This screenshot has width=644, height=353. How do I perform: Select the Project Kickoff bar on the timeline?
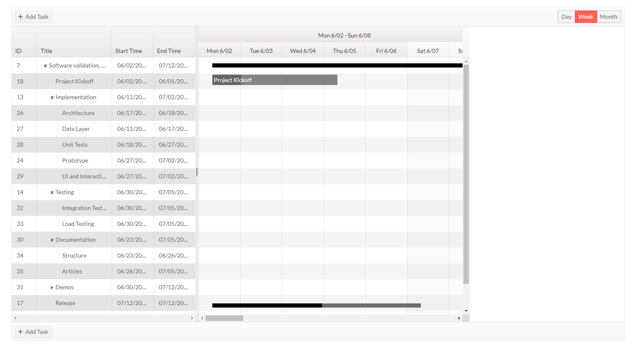point(274,80)
